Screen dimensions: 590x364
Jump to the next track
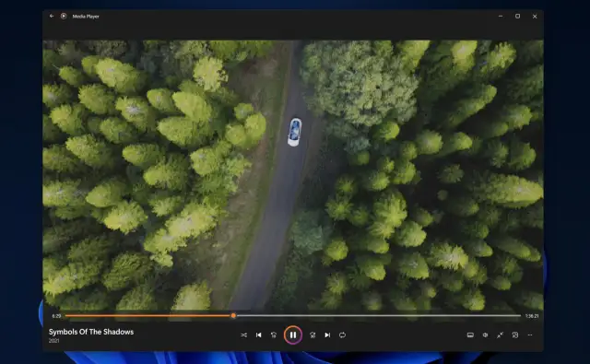pos(327,335)
